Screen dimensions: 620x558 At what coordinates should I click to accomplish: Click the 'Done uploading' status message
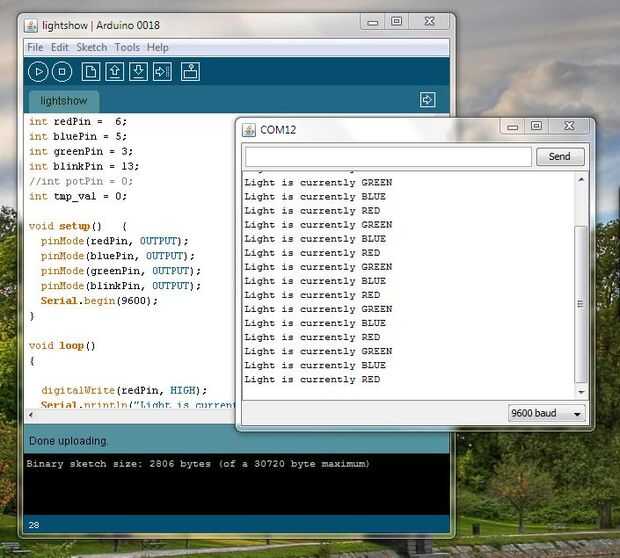(68, 441)
